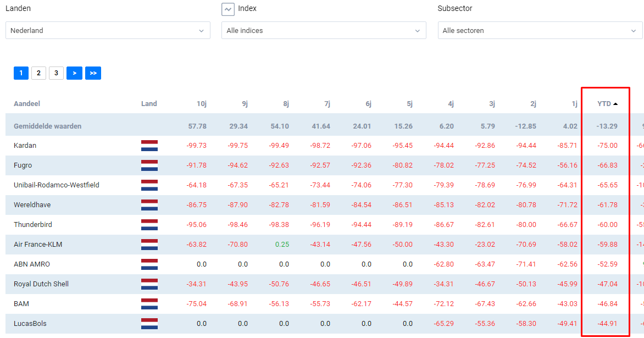The height and width of the screenshot is (338, 644).
Task: Click the chart icon beside Index label
Action: point(228,9)
